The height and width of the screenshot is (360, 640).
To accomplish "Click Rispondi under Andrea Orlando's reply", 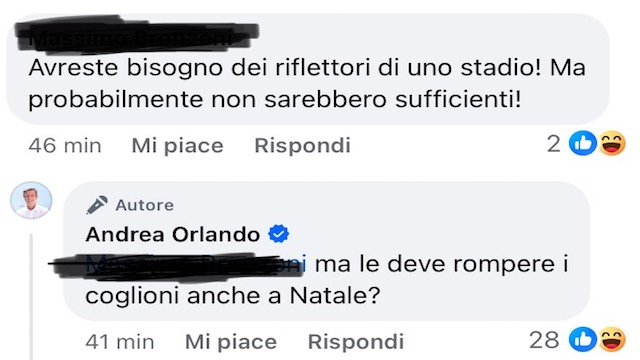I will (356, 342).
